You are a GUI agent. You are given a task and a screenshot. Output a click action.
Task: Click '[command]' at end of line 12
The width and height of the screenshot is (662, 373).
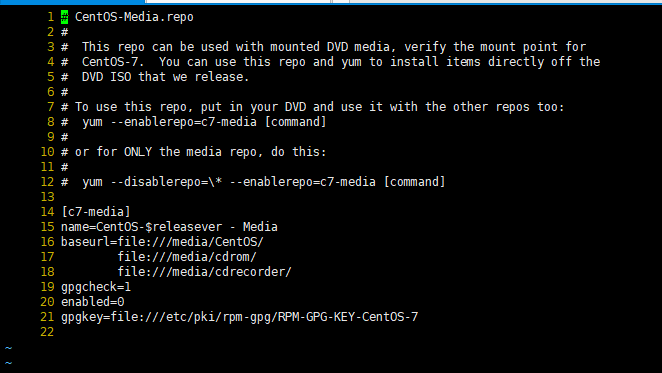(x=414, y=182)
